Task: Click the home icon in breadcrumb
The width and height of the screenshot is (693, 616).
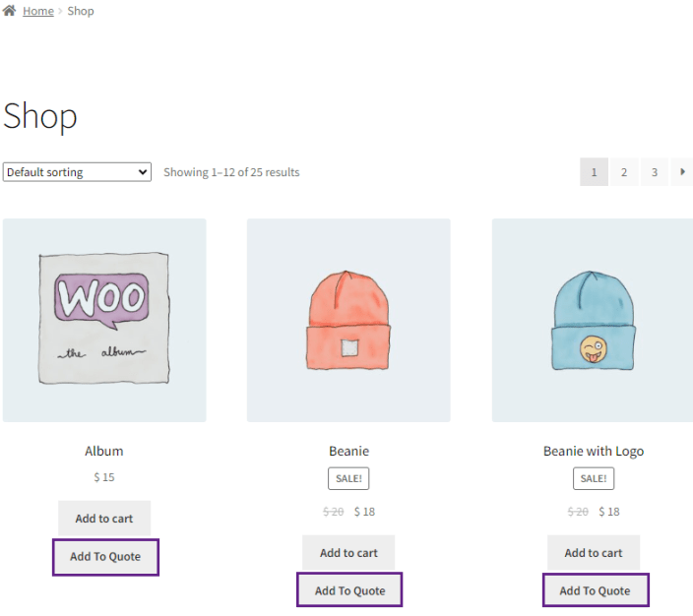Action: pyautogui.click(x=9, y=10)
